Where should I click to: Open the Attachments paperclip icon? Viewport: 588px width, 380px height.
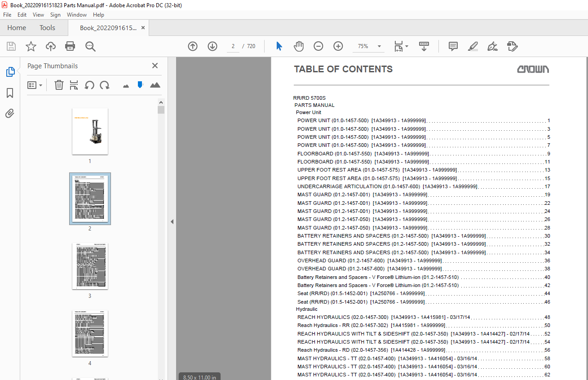[10, 113]
